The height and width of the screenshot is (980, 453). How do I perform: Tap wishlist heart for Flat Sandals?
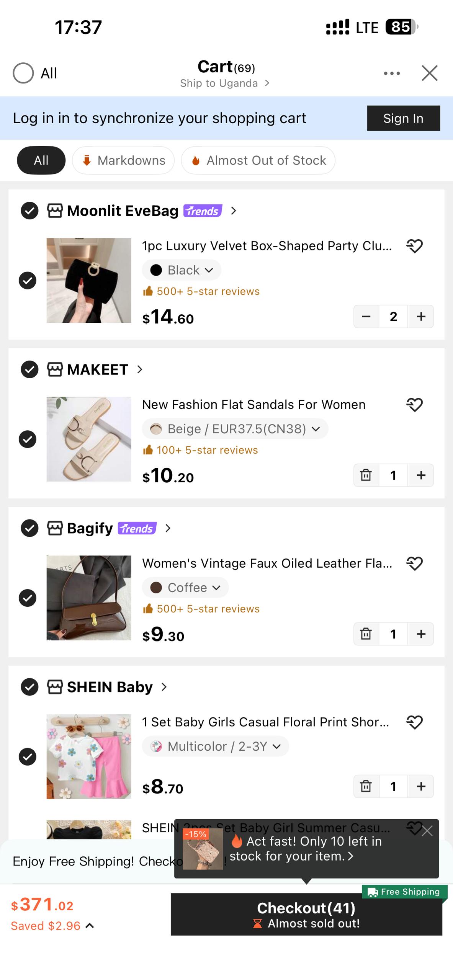(414, 405)
